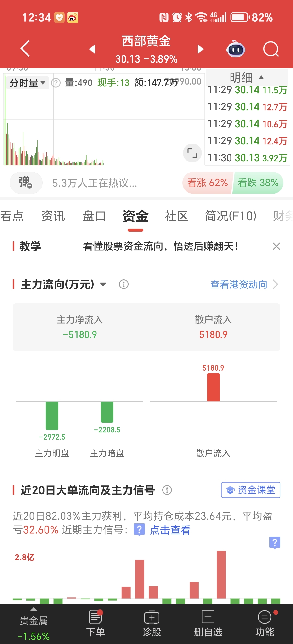
Task: Tap the back arrow in header
Action: 25,48
